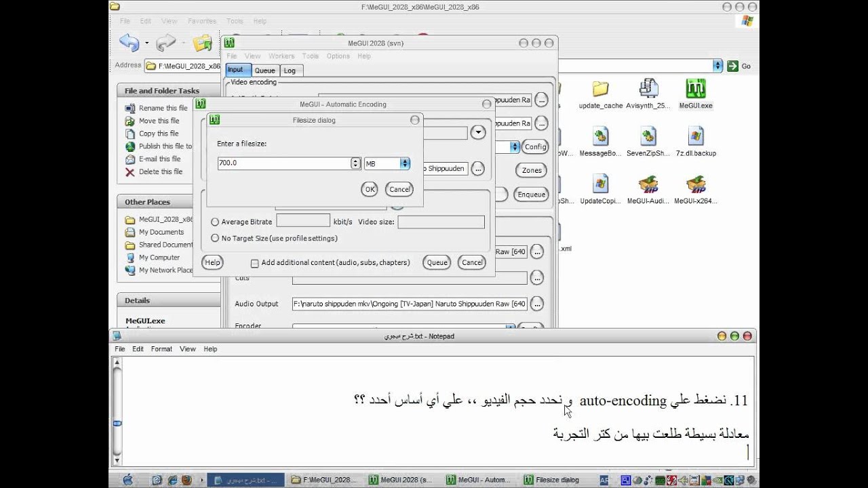The height and width of the screenshot is (488, 868).
Task: Switch to the MeGUI - Autom... taskbar button
Action: click(x=479, y=480)
